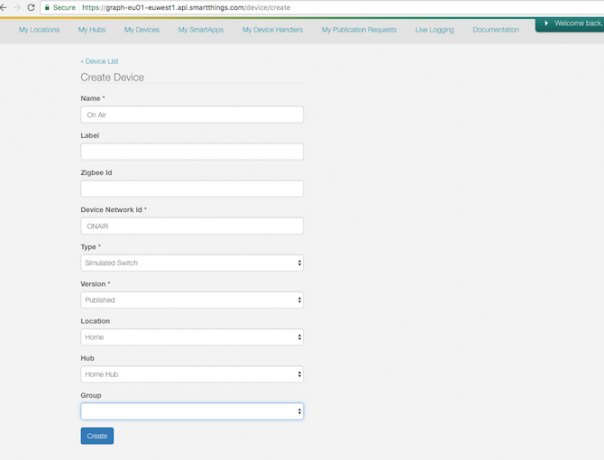Open the Type dropdown showing Simulated Switch
Viewport: 604px width, 460px height.
pos(192,263)
